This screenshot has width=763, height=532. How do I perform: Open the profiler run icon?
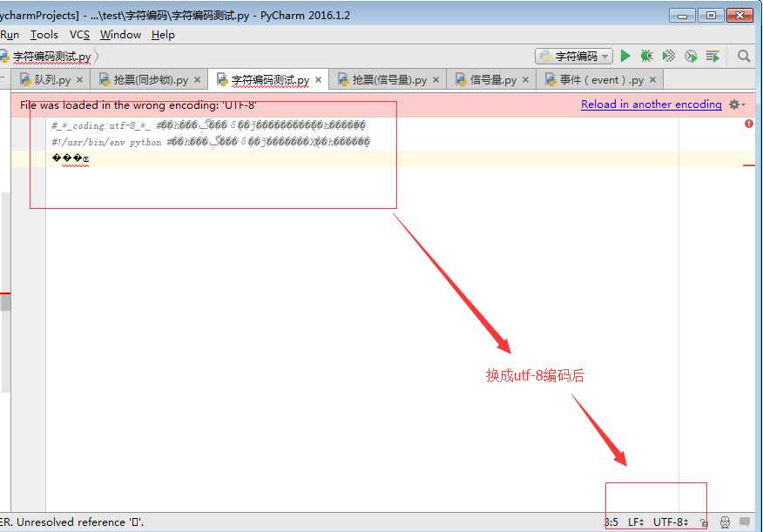point(691,56)
